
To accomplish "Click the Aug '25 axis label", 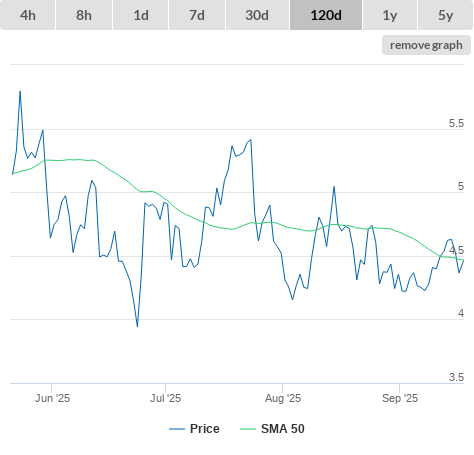I will [283, 398].
